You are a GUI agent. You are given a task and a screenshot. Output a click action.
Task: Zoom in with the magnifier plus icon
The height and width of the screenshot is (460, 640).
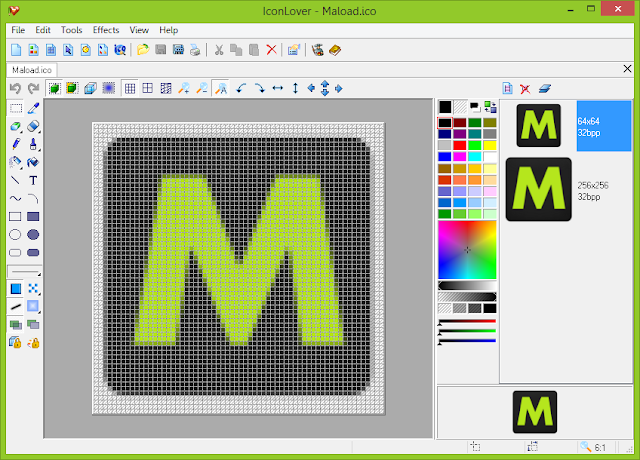[x=184, y=88]
